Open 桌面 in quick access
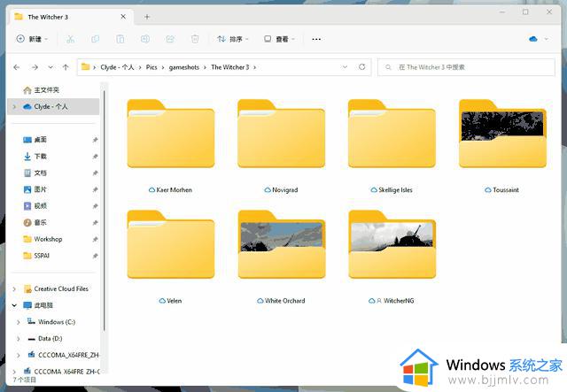Viewport: 567px width, 392px height. [40, 140]
